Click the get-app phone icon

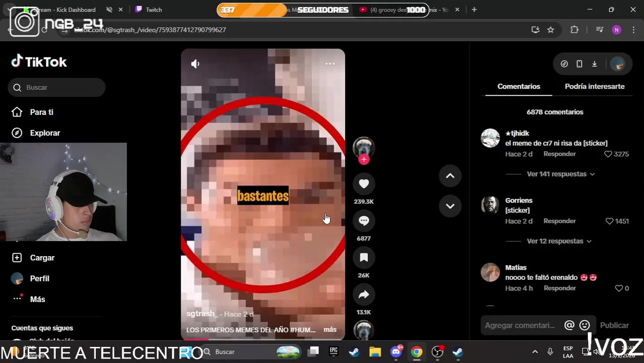pyautogui.click(x=579, y=64)
